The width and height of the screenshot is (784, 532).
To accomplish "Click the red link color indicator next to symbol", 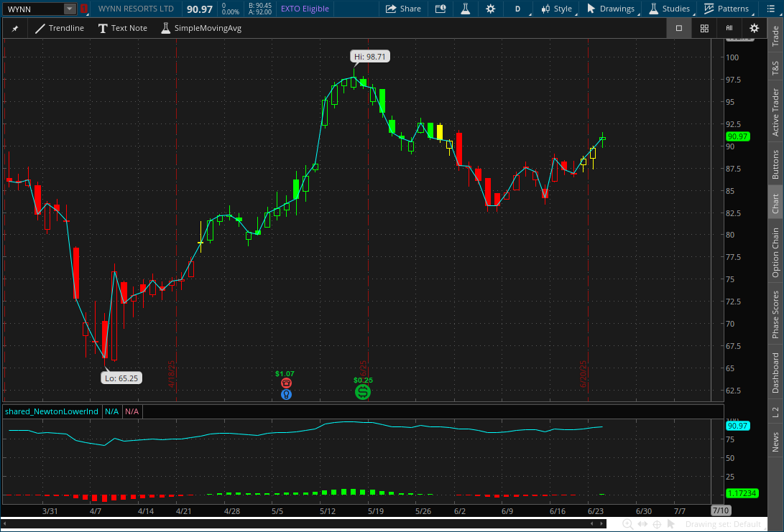I will click(x=84, y=9).
